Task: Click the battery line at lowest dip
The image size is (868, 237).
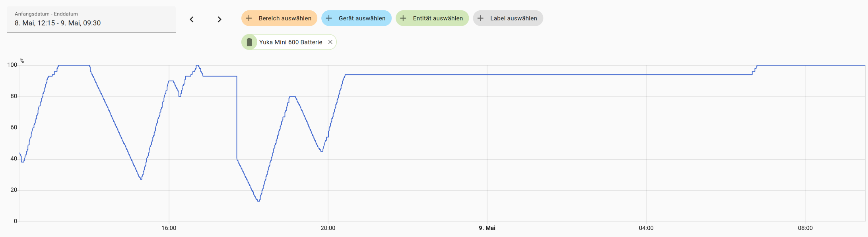Action: point(258,201)
